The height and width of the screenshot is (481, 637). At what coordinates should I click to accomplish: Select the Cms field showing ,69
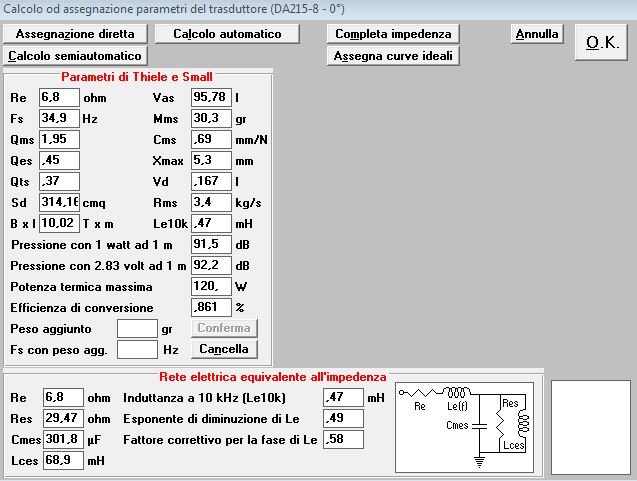point(211,139)
